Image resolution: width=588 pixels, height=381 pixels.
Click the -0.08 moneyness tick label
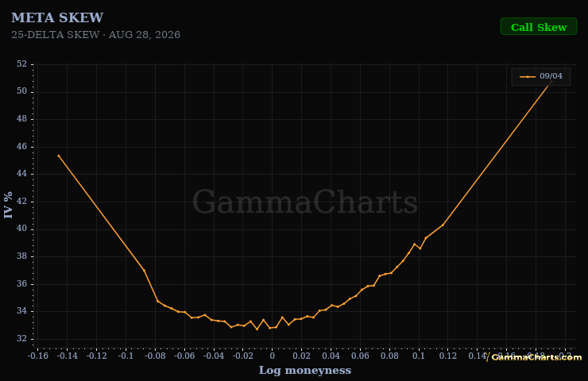[x=155, y=356]
